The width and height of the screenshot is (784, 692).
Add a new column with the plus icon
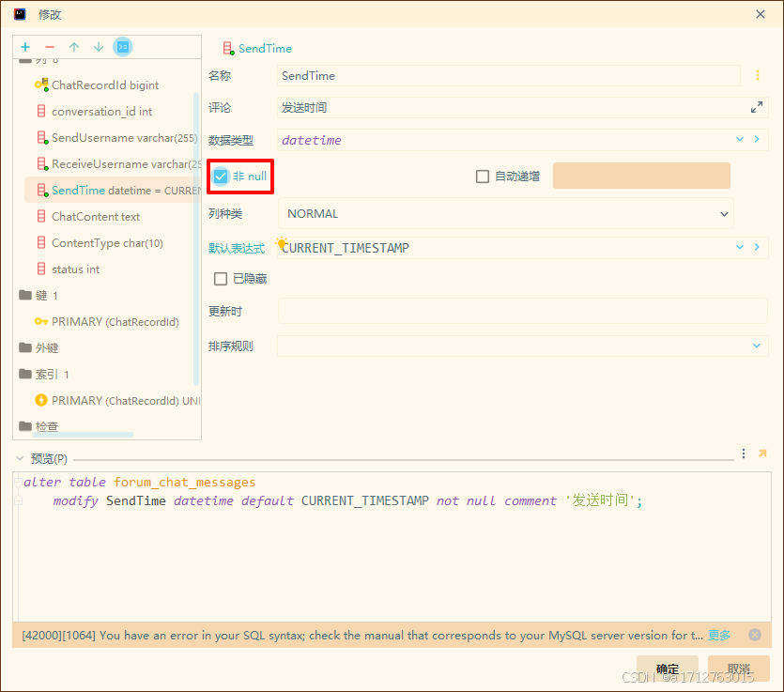pos(25,46)
